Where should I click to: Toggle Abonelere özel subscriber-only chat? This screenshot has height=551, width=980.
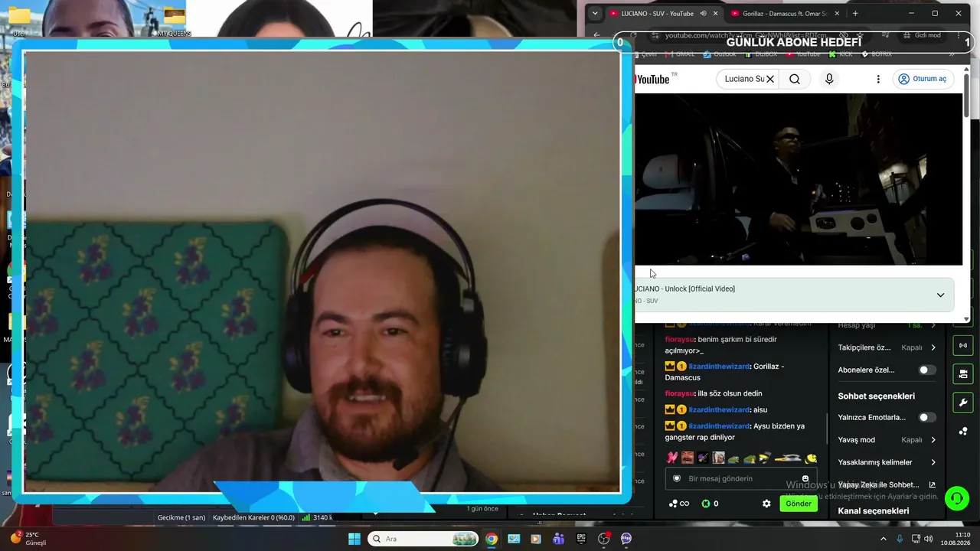pyautogui.click(x=926, y=370)
